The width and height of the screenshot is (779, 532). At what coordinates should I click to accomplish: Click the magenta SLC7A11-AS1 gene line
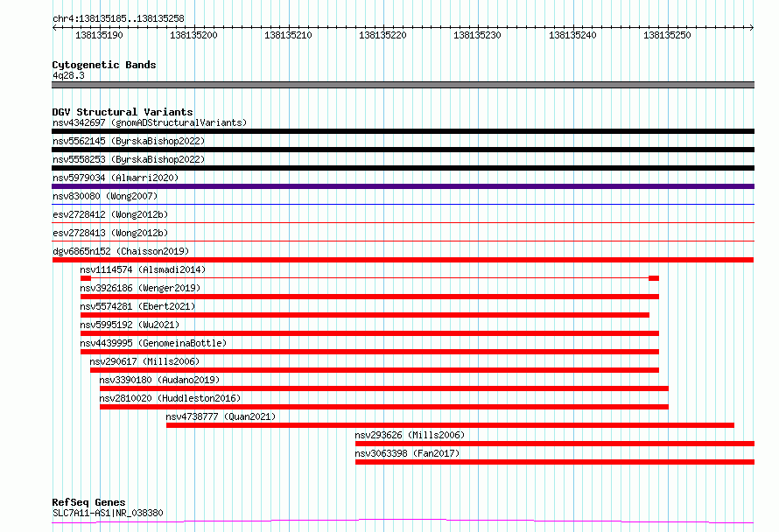point(403,521)
